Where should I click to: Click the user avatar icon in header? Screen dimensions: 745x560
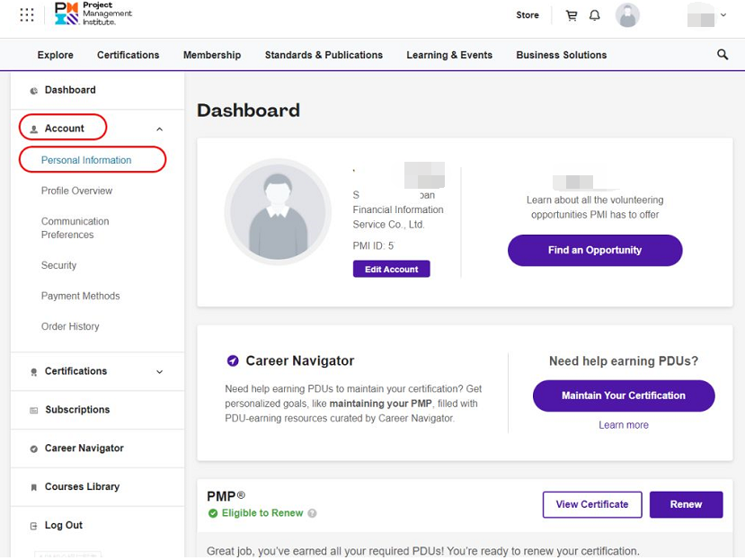[x=627, y=15]
